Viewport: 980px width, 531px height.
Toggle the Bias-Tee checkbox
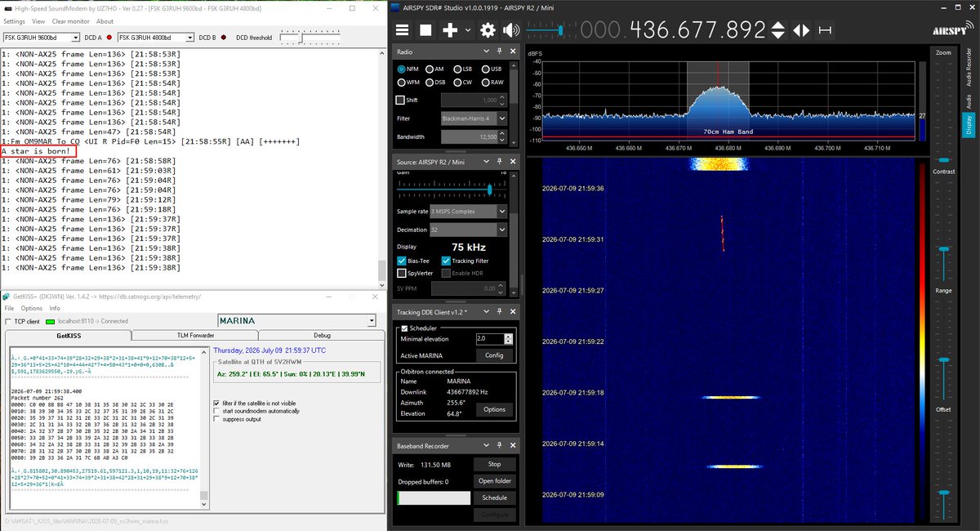(x=402, y=261)
